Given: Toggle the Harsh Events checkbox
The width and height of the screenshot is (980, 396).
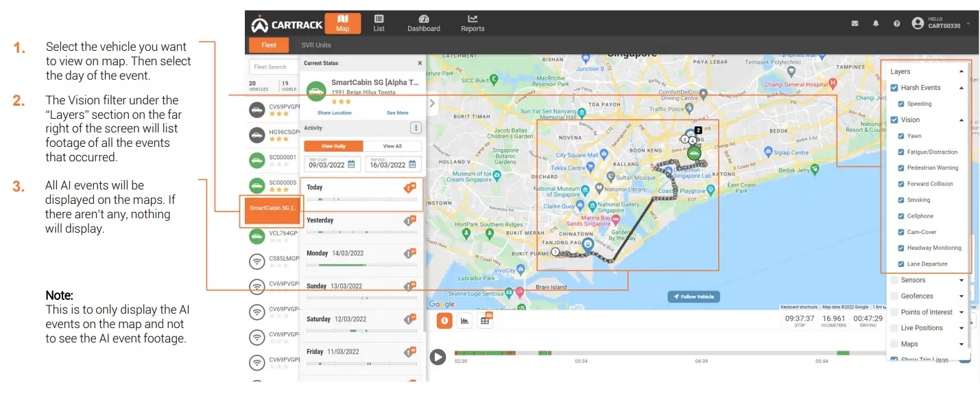Looking at the screenshot, I should coord(894,88).
